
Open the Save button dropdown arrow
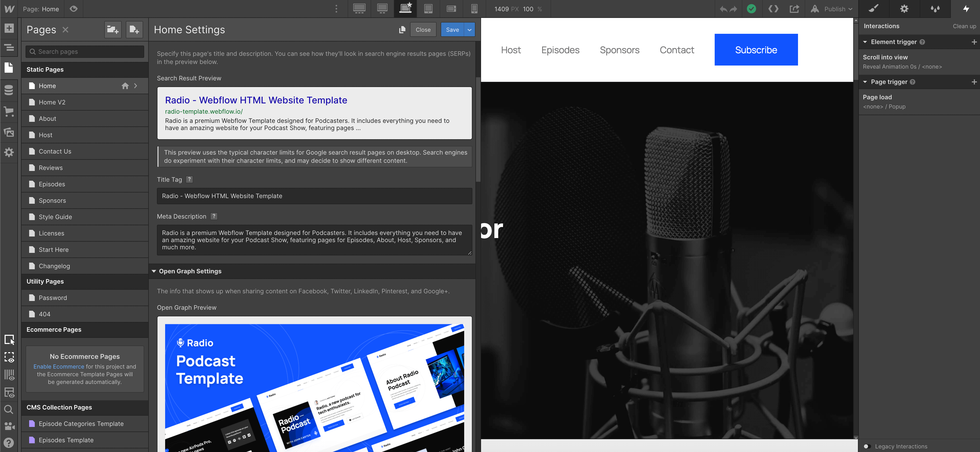click(x=470, y=29)
